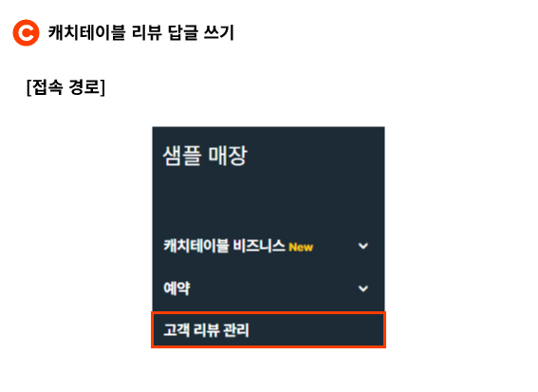Screen dimensions: 538x392
Task: Click the yellow New badge
Action: (301, 247)
